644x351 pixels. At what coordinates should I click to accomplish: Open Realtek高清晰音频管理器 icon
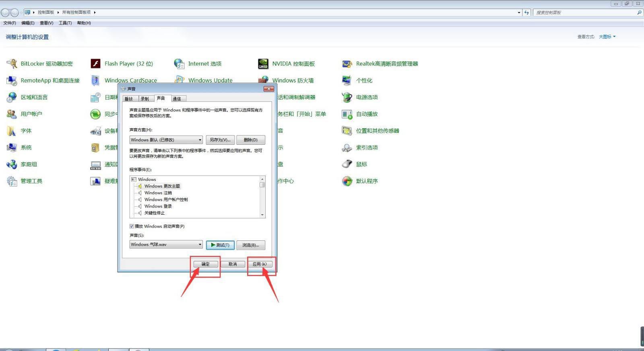coord(347,64)
